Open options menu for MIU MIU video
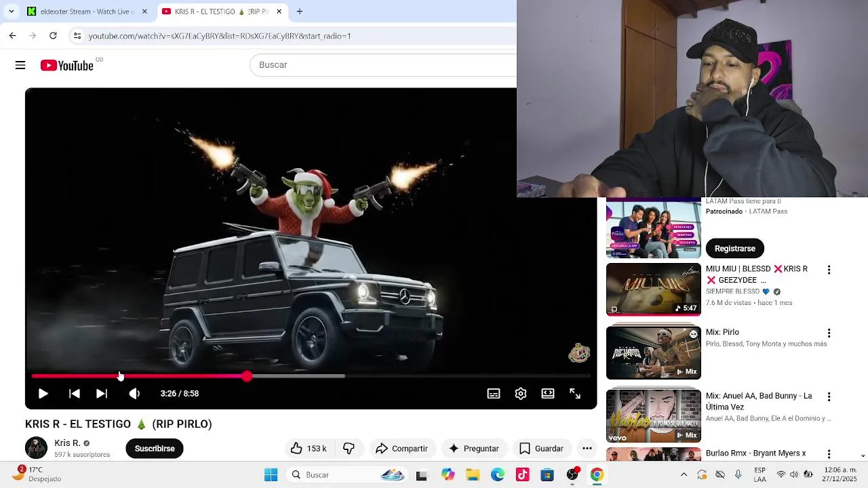This screenshot has height=488, width=868. [x=829, y=270]
